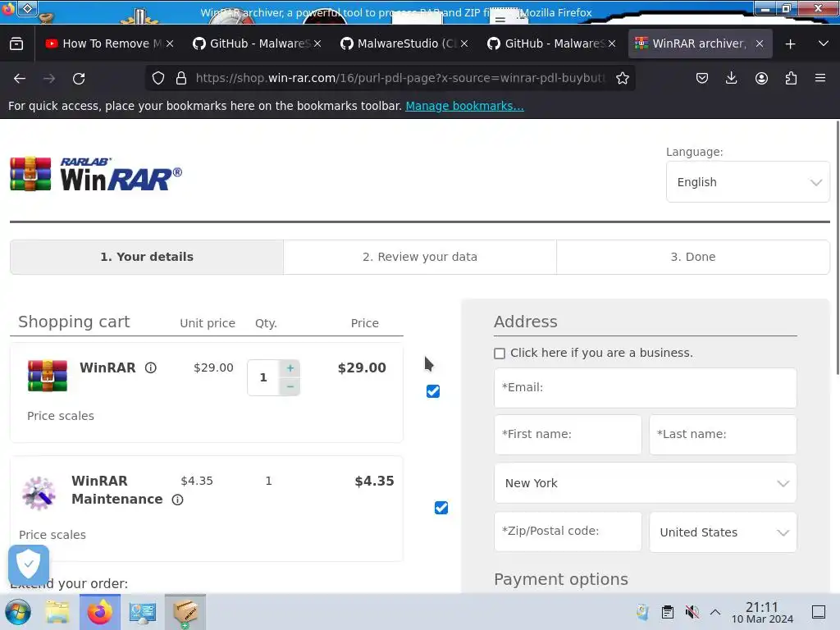
Task: Uncheck the WinRAR Maintenance checkbox
Action: pos(441,507)
